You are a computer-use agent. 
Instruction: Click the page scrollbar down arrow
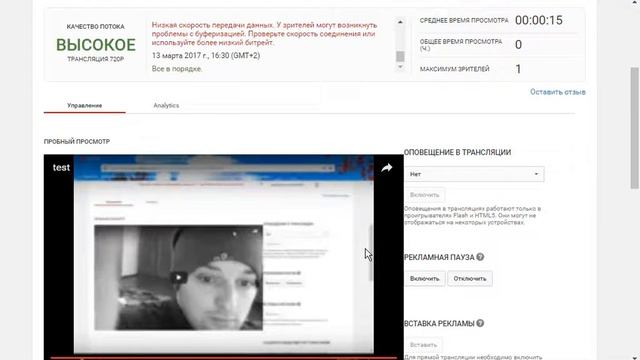(635, 357)
